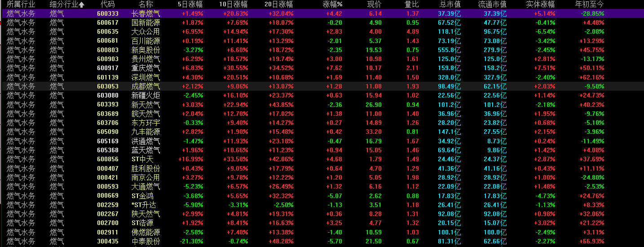Screen dimensions: 644x247
Task: Select stock 新天然气
Action: 146,105
